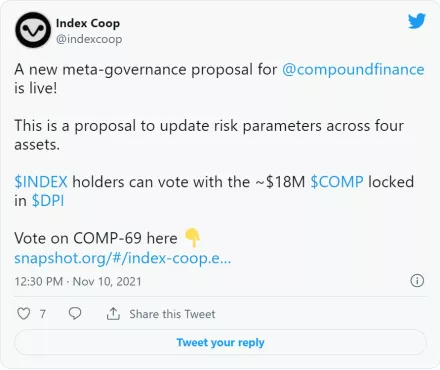
Task: Click Share this Tweet text
Action: click(x=172, y=314)
